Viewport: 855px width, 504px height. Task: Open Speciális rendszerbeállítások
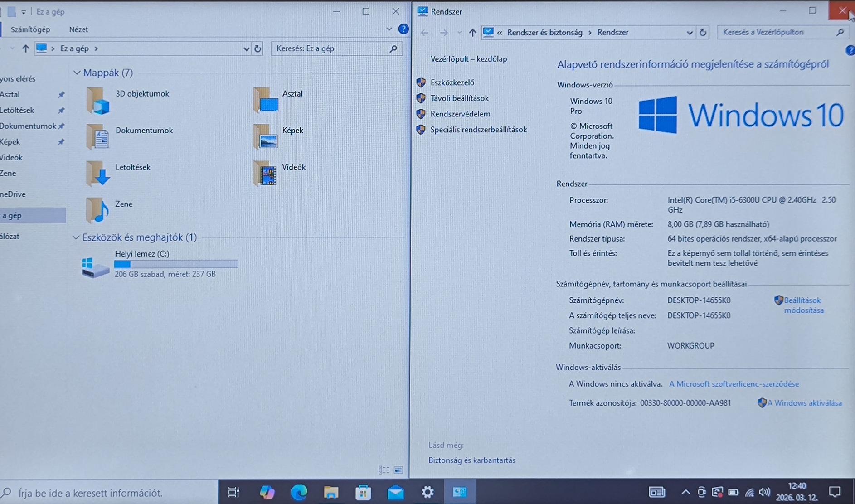click(x=478, y=130)
